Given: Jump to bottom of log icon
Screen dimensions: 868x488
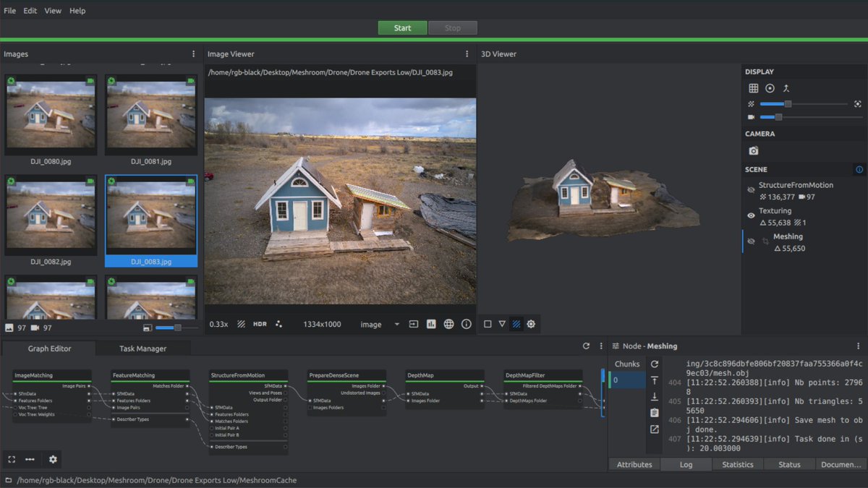Looking at the screenshot, I should click(x=655, y=397).
